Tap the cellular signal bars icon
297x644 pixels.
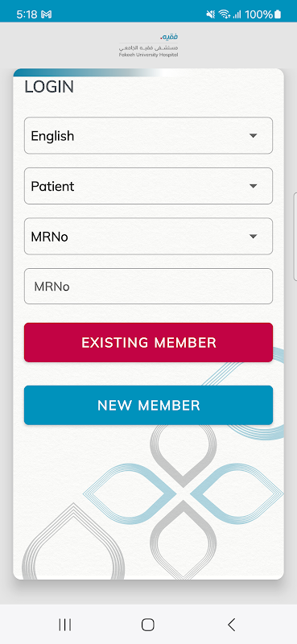[x=237, y=14]
